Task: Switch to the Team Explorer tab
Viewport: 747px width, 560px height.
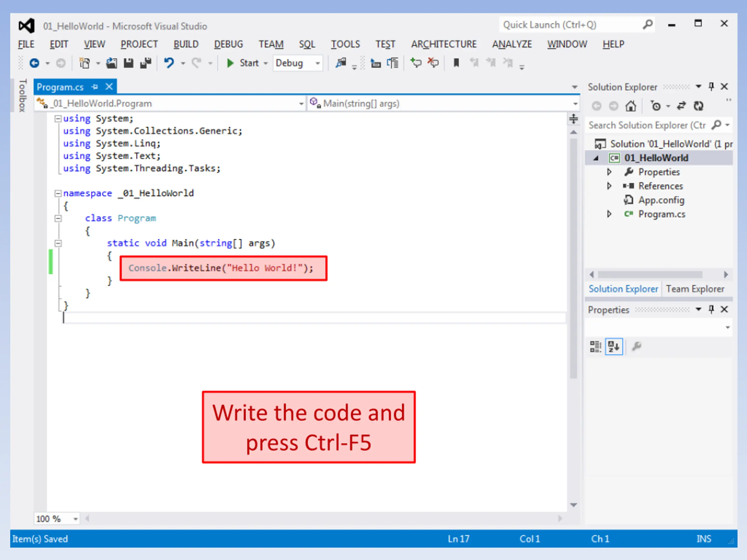Action: [695, 289]
